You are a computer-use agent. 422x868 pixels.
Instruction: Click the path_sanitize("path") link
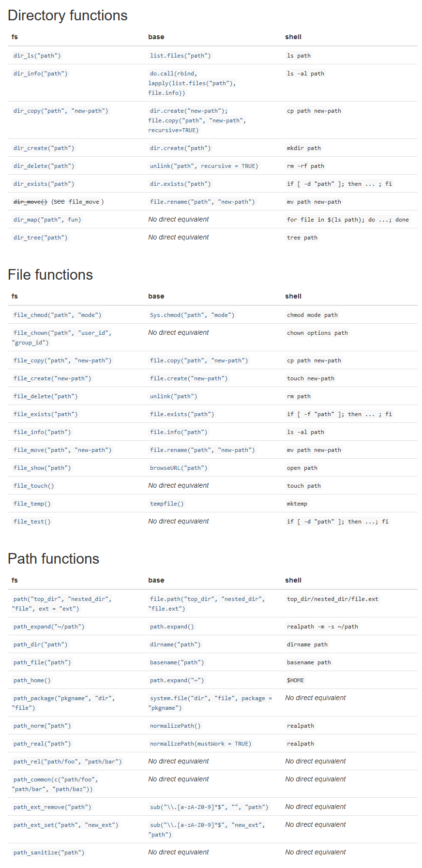[49, 853]
